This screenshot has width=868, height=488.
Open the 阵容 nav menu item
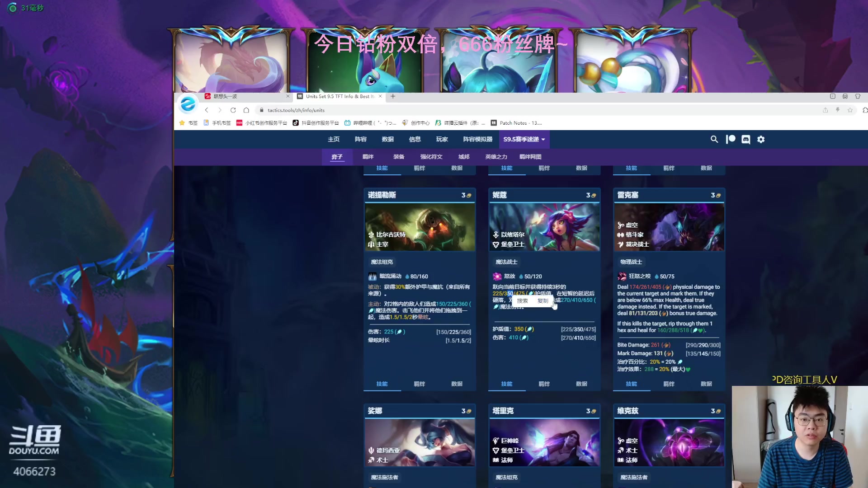(361, 139)
